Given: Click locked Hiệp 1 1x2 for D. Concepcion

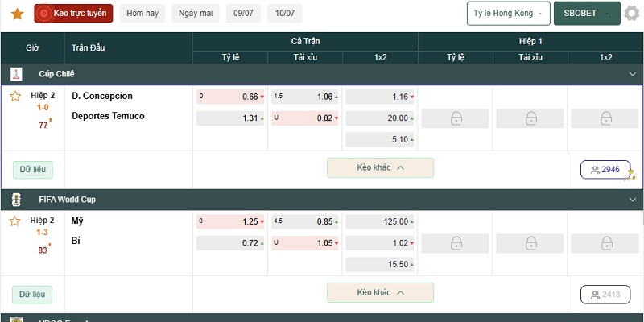Looking at the screenshot, I should pyautogui.click(x=605, y=118).
